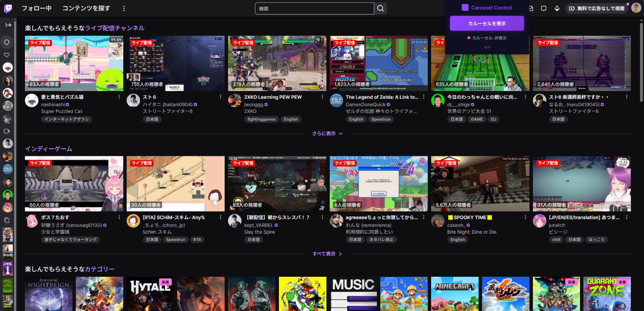Click the Carousel Control extension logo square
644x311 pixels.
click(465, 7)
